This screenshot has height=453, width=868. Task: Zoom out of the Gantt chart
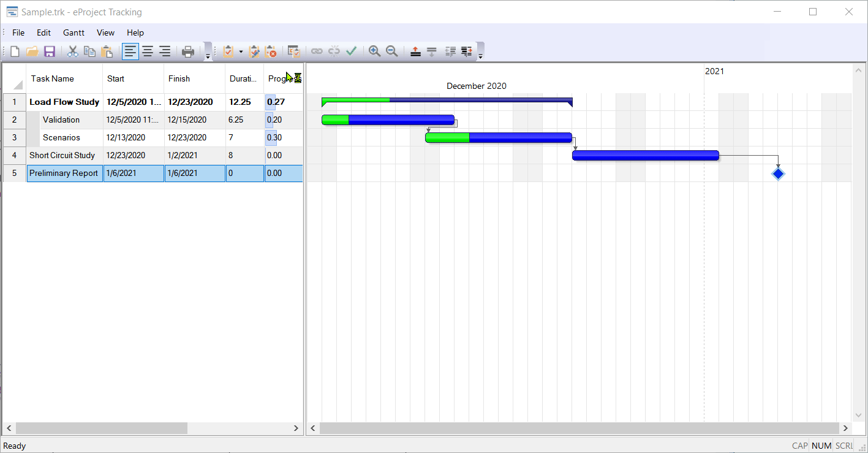pos(391,51)
